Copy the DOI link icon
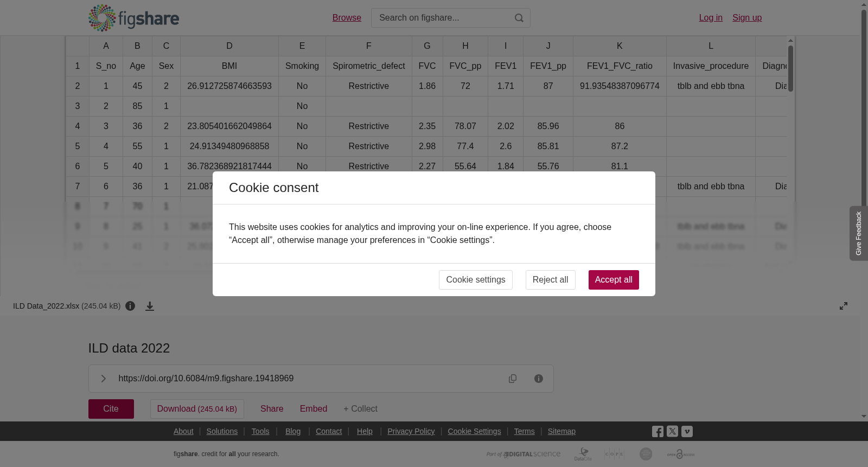The image size is (868, 467). (x=513, y=379)
